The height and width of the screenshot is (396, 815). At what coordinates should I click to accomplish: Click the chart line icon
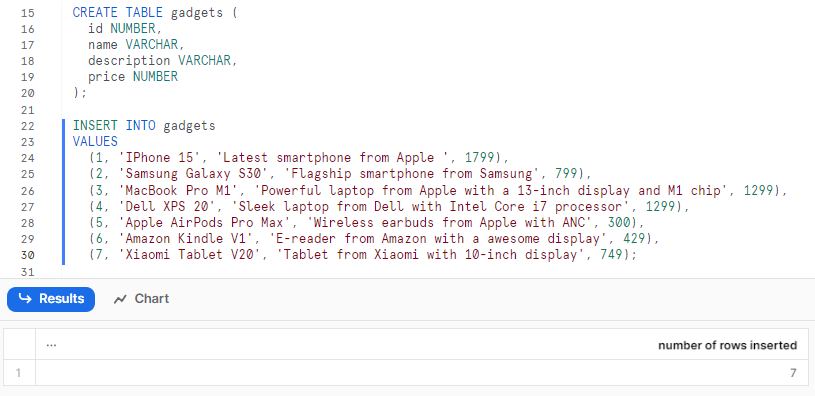click(x=120, y=299)
